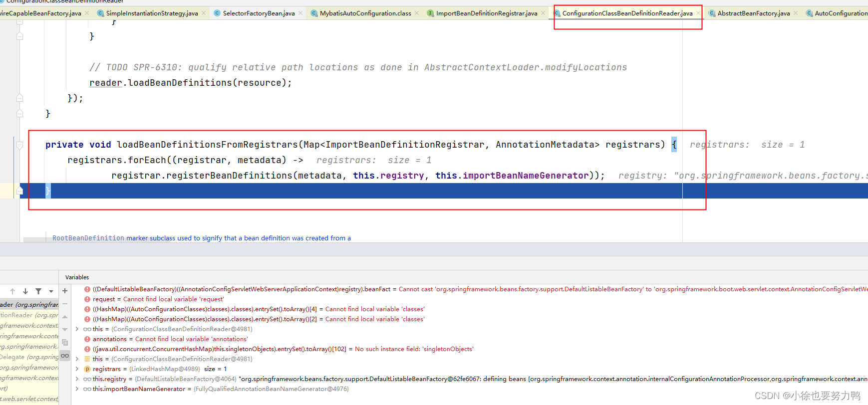Switch to SimpleInstantiationStrategy.java tab

click(152, 13)
